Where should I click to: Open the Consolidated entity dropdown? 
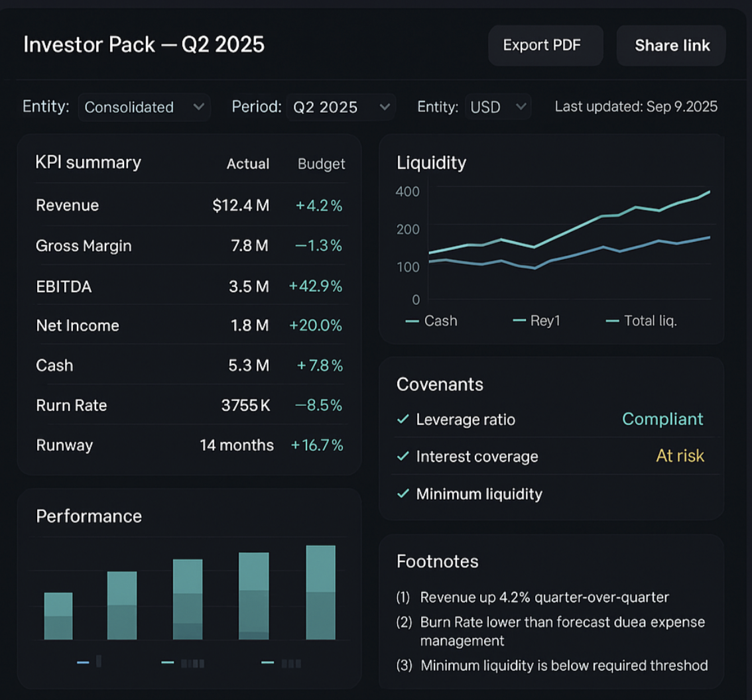(144, 107)
